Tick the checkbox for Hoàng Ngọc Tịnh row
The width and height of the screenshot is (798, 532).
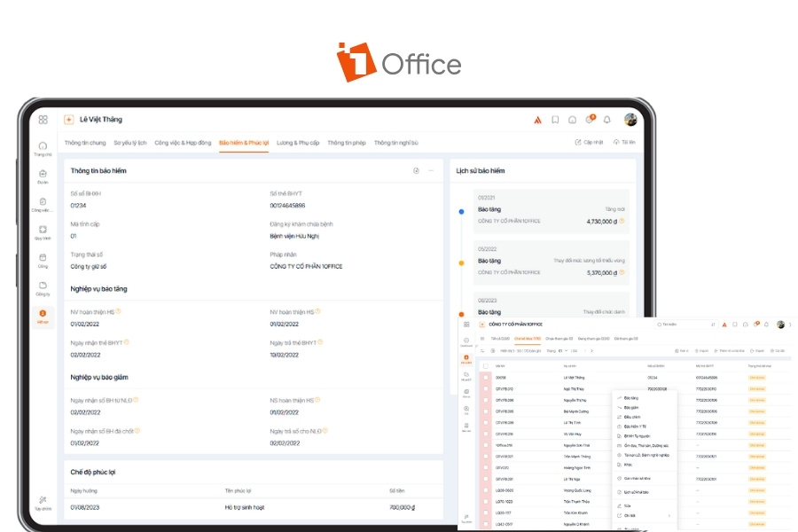[x=486, y=468]
